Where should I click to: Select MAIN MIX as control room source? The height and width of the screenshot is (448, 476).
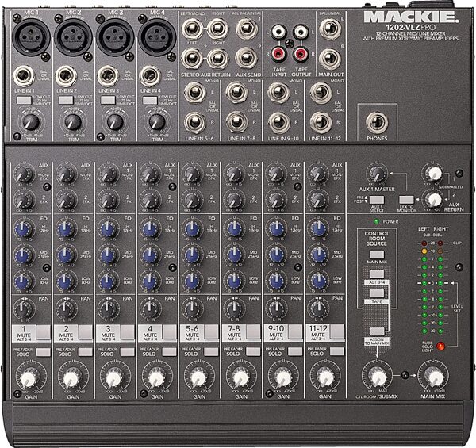[x=377, y=255]
